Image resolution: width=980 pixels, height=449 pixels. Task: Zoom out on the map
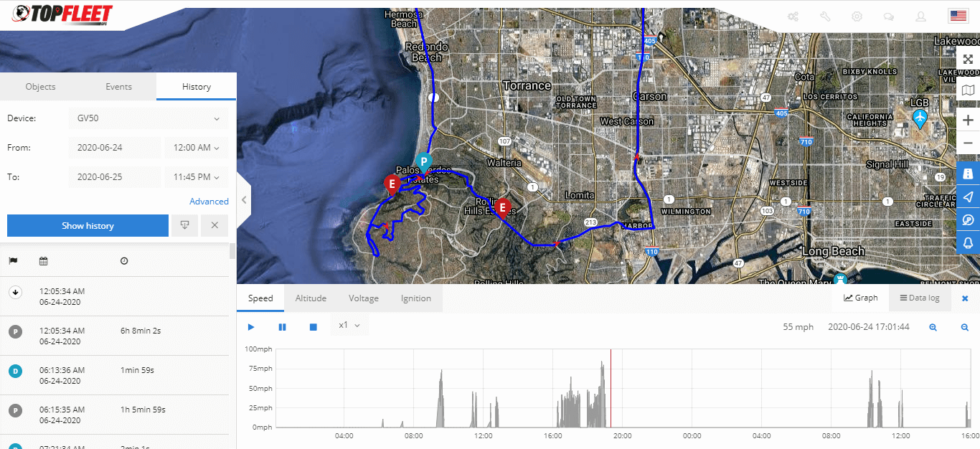coord(968,143)
